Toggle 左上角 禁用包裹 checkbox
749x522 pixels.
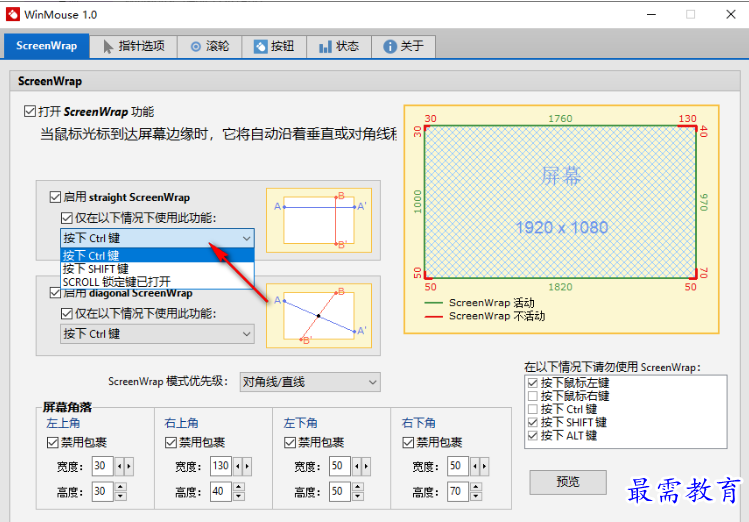pyautogui.click(x=52, y=443)
